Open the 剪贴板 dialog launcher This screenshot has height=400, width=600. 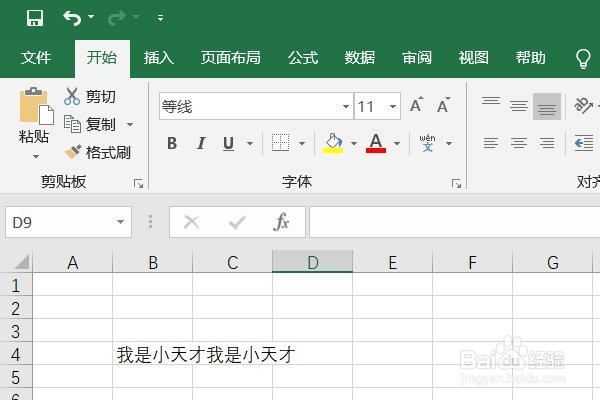[138, 184]
